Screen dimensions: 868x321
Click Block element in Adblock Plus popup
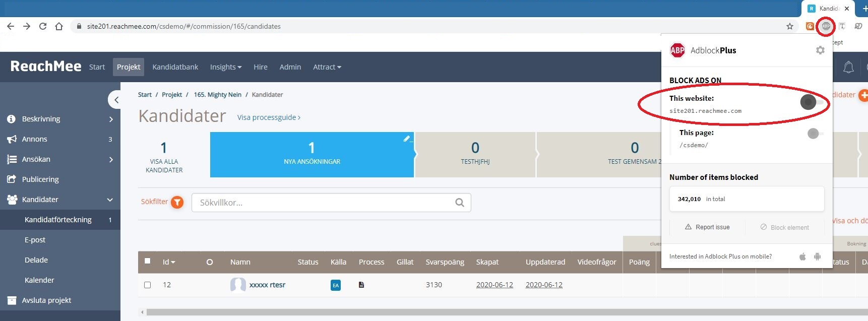click(784, 227)
